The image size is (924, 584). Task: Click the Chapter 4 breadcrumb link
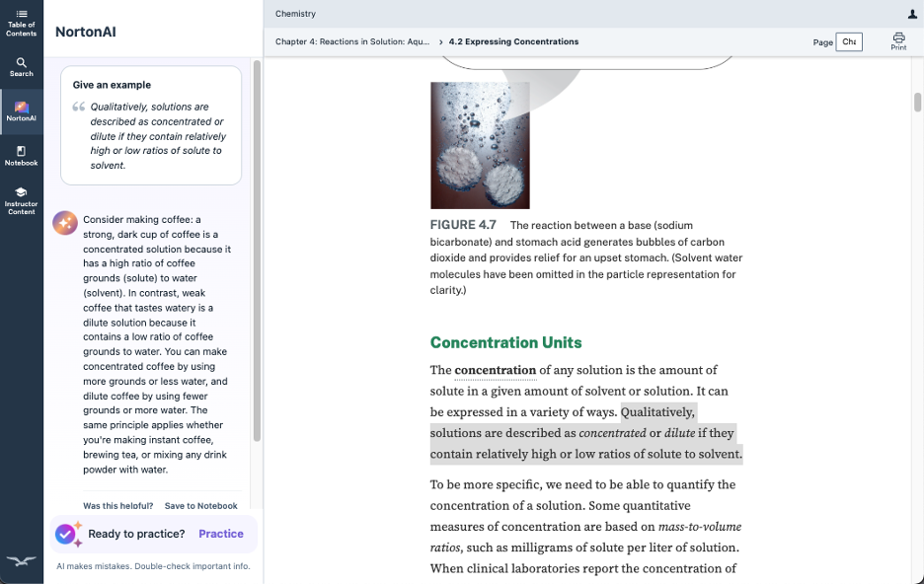352,41
